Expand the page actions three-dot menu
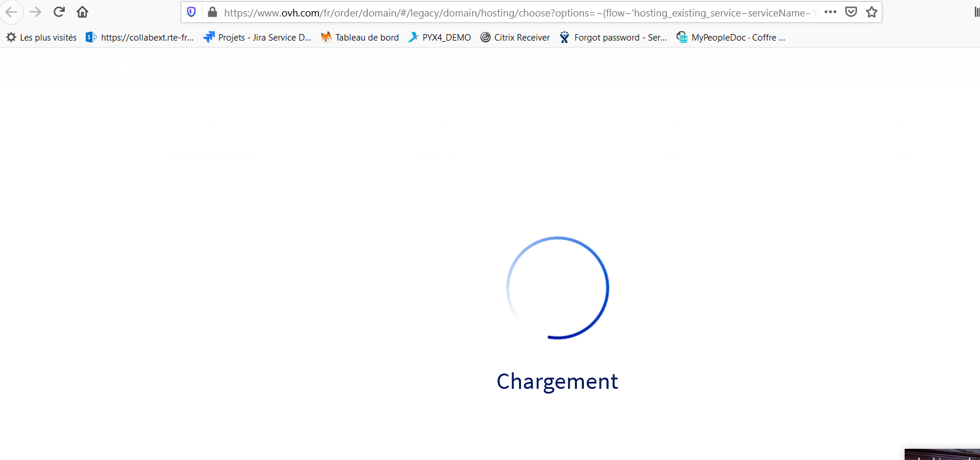 (x=830, y=12)
